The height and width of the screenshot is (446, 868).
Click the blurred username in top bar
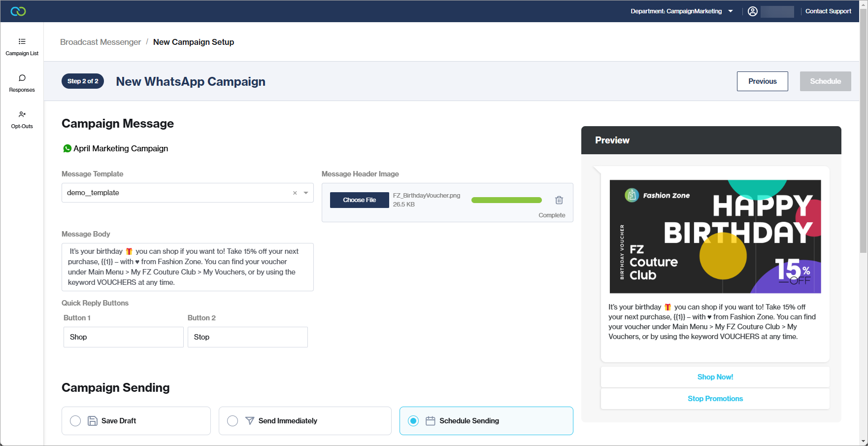pyautogui.click(x=777, y=11)
